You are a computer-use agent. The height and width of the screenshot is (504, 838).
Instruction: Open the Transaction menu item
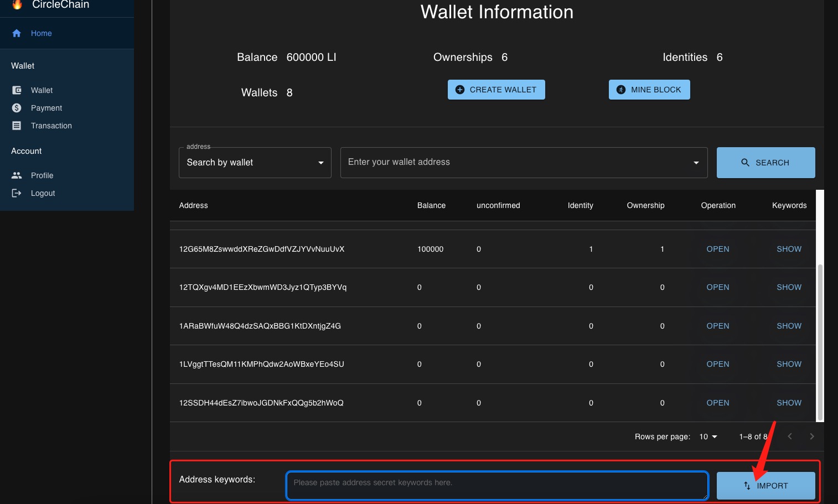(51, 126)
